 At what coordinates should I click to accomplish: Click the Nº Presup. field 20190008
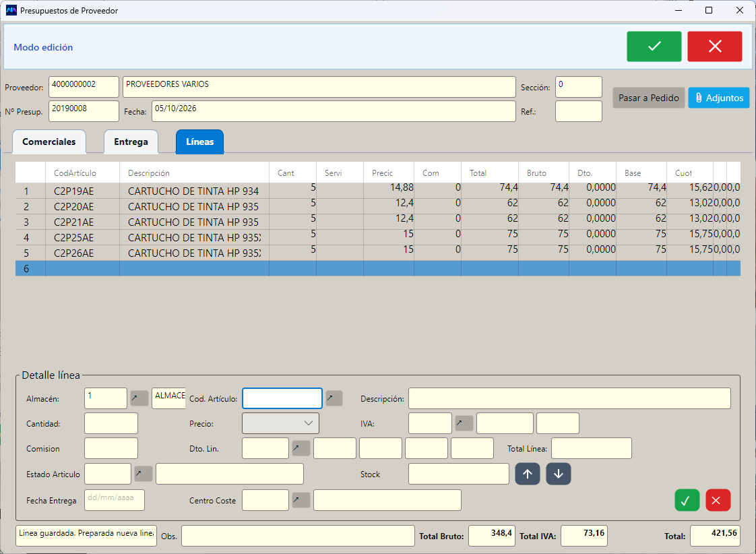[x=84, y=111]
